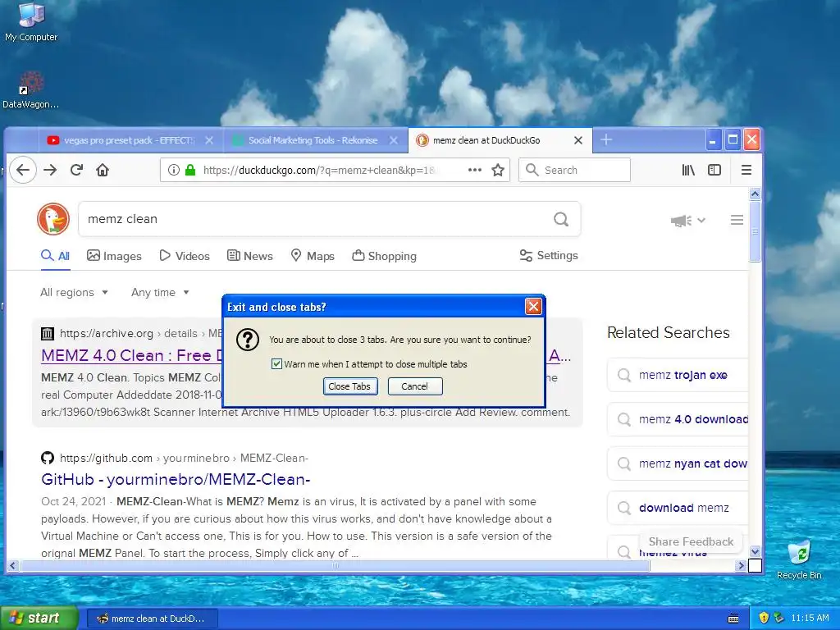Click Cancel in the close tabs dialog
840x630 pixels.
click(x=414, y=386)
